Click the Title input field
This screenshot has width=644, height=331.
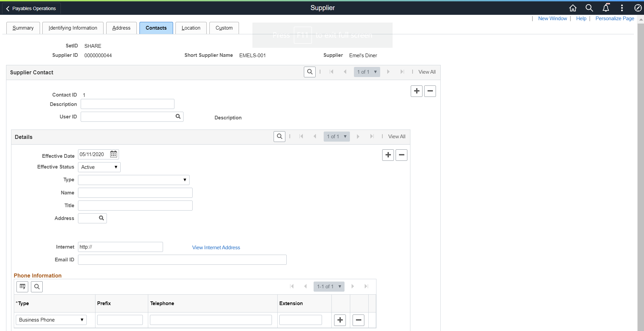click(x=135, y=206)
